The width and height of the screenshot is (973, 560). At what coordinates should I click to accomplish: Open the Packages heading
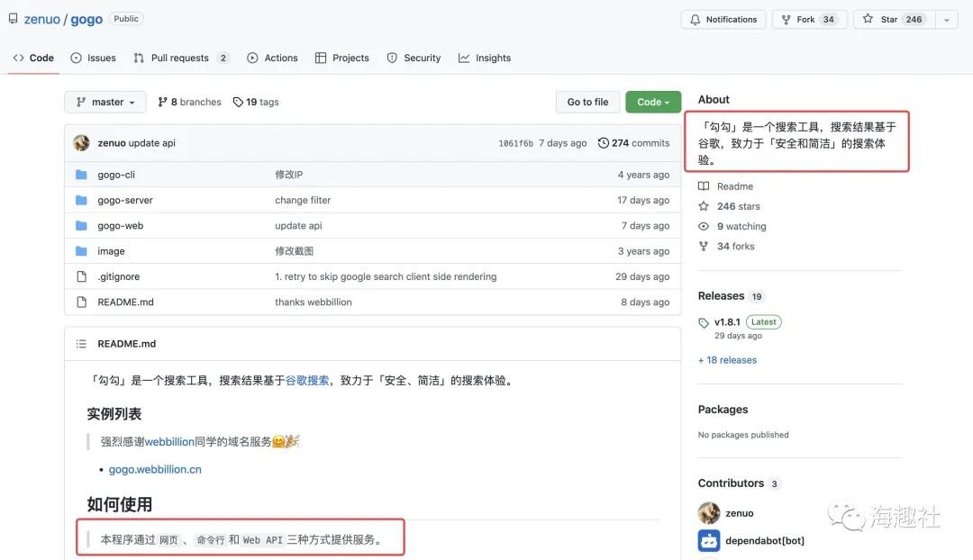point(723,410)
